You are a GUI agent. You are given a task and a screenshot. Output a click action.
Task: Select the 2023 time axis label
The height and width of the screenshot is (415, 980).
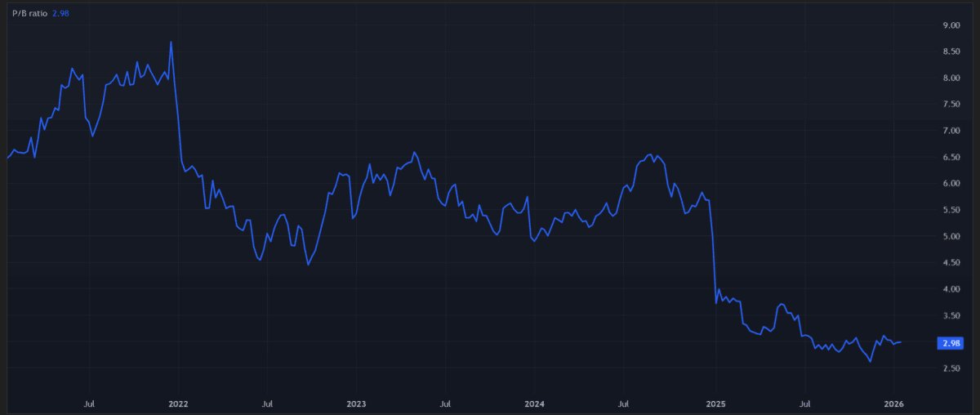point(356,404)
